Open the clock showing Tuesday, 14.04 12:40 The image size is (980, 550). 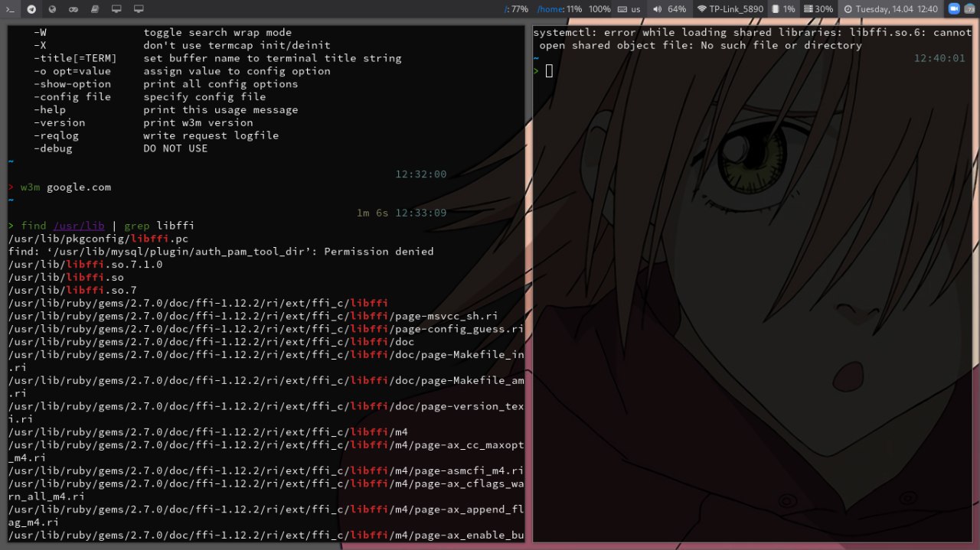(x=890, y=9)
